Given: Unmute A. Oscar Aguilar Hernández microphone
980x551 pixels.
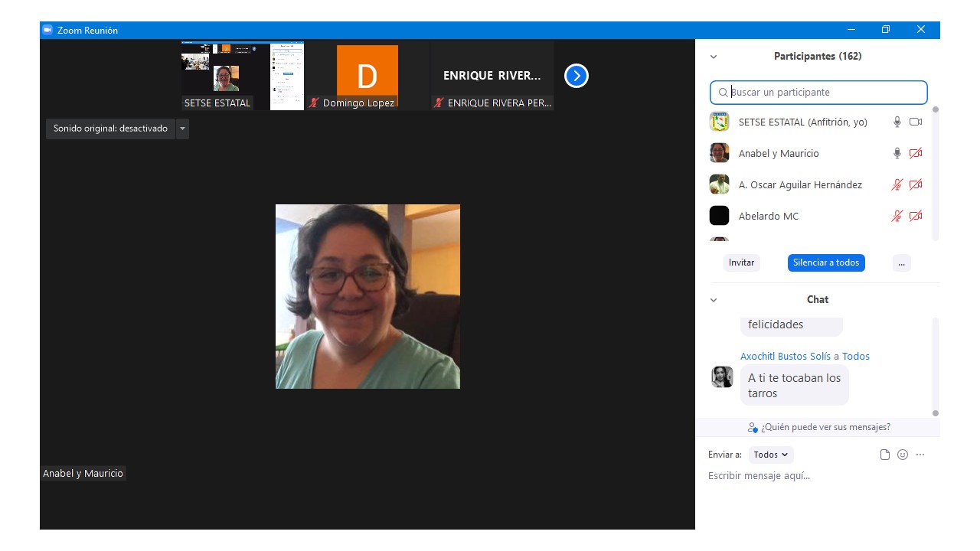Looking at the screenshot, I should coord(897,184).
